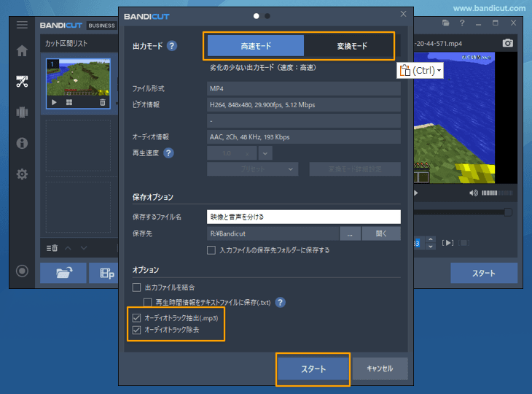Viewport: 532px width, 394px height.
Task: Click the play-segment bracket icon in the player
Action: (447, 243)
